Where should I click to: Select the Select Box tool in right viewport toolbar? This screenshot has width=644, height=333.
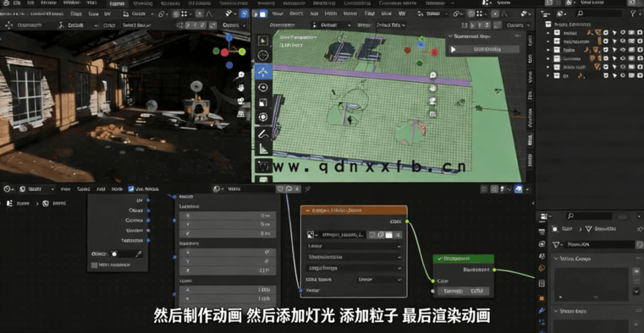(263, 41)
